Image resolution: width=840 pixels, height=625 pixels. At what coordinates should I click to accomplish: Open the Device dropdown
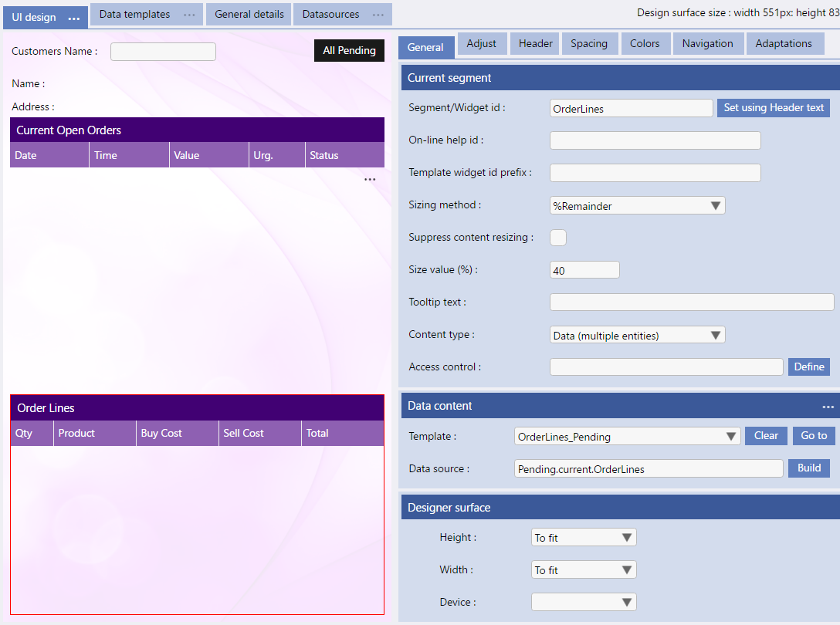(x=584, y=602)
